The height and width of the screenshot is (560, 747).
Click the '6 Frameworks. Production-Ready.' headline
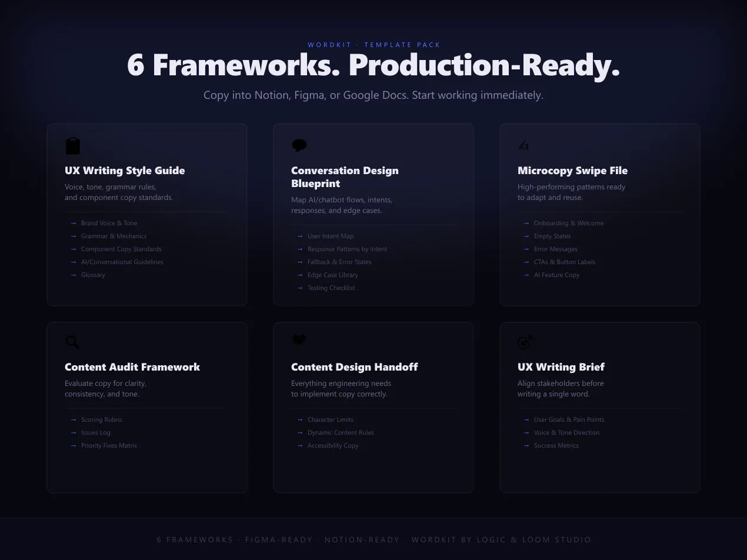(x=373, y=65)
